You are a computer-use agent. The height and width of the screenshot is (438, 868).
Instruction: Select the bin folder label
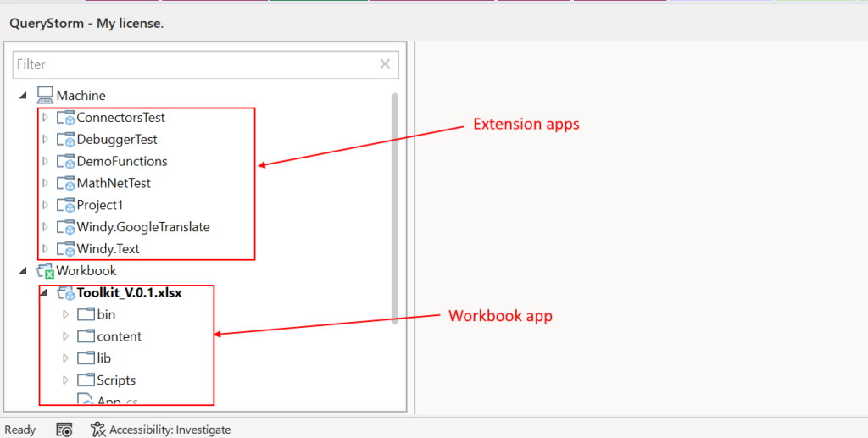tap(106, 314)
